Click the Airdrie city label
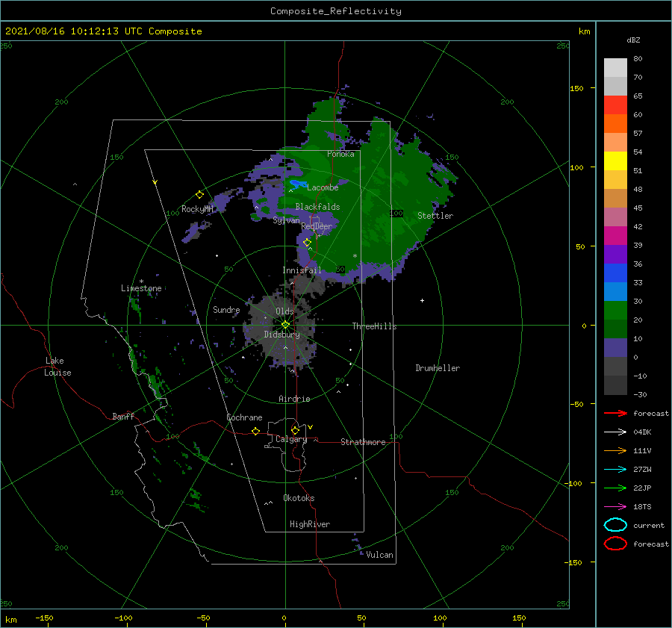Image resolution: width=672 pixels, height=628 pixels. click(294, 399)
